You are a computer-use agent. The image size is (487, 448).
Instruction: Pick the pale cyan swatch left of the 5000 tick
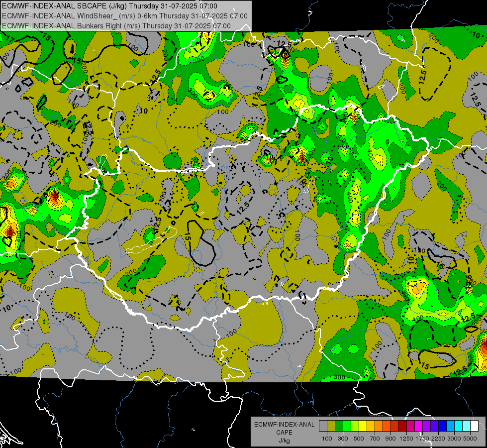(x=467, y=426)
